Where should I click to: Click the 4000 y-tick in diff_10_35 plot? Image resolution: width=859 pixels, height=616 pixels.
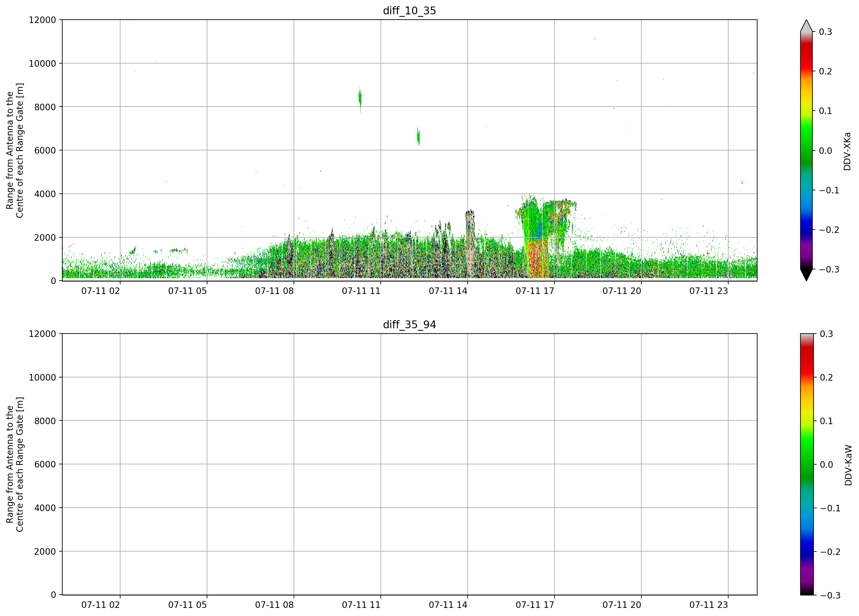[45, 194]
